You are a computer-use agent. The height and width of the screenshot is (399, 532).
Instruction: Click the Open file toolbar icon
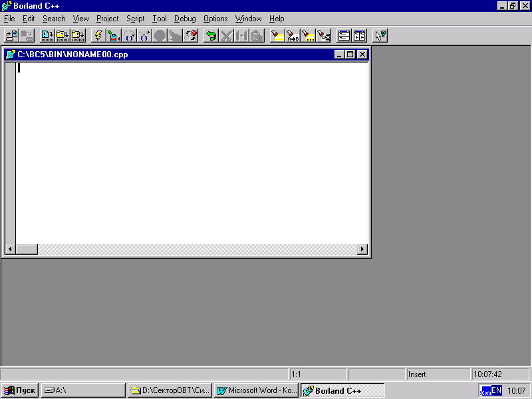pos(12,35)
